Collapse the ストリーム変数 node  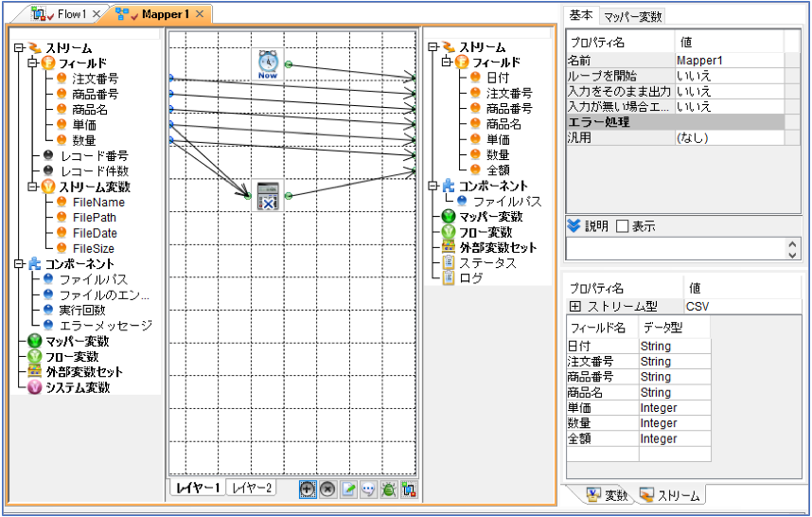[33, 187]
